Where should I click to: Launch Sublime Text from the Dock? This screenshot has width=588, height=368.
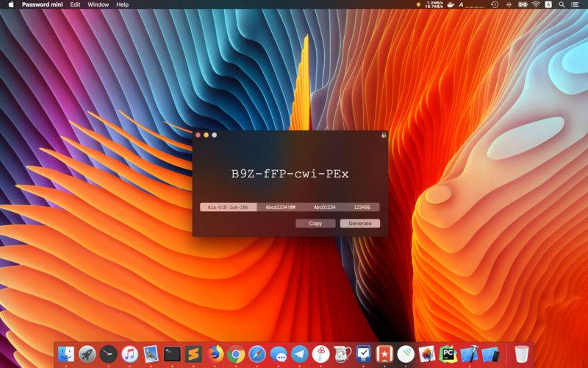point(193,354)
